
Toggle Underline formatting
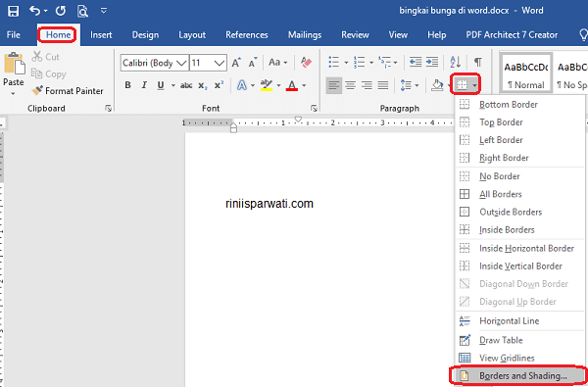tap(161, 85)
